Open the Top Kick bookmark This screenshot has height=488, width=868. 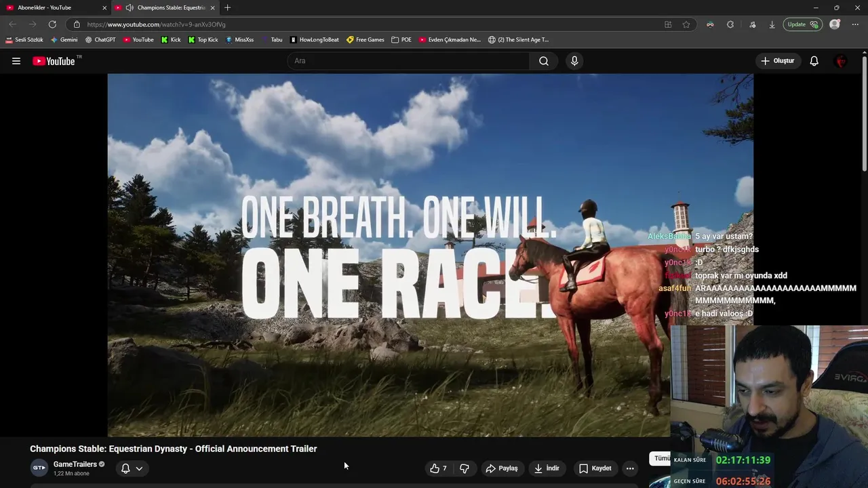tap(203, 40)
